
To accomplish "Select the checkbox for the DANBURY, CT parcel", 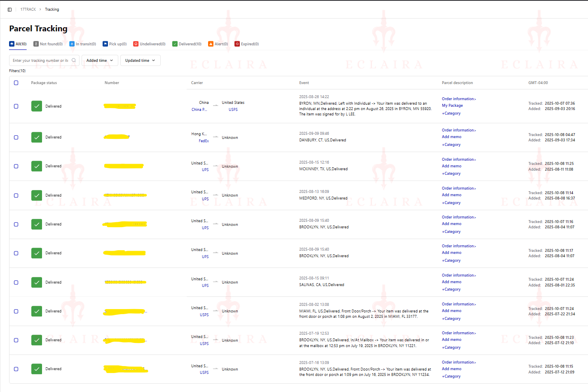I will [x=16, y=137].
